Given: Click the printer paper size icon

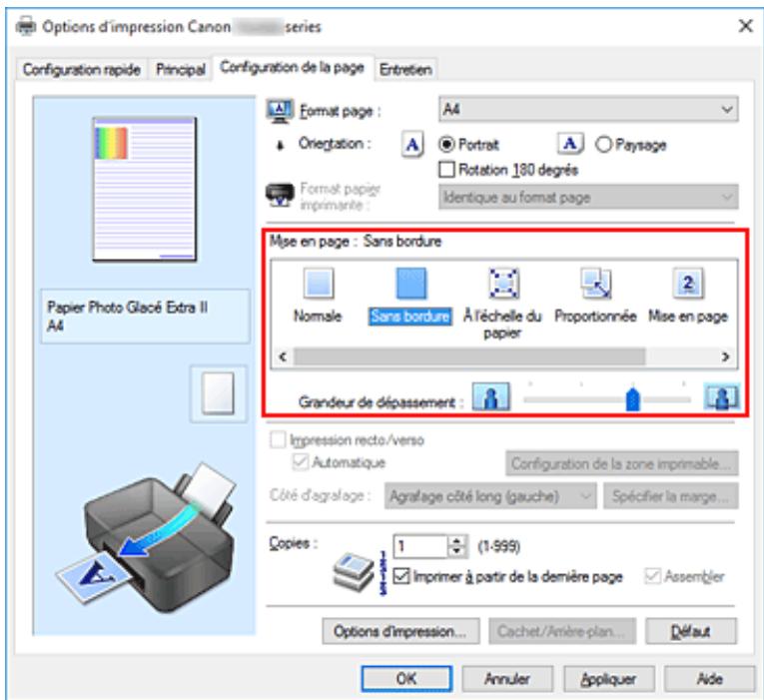Looking at the screenshot, I should tap(280, 196).
